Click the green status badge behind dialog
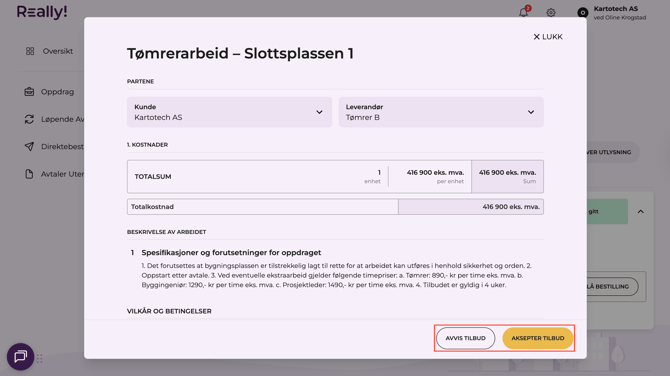 pyautogui.click(x=607, y=212)
